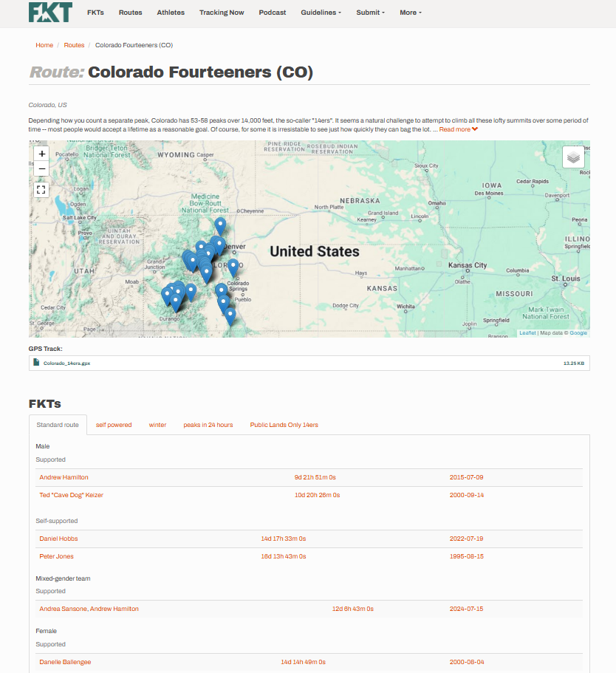The width and height of the screenshot is (616, 673).
Task: Click date 2022-07-19
Action: [x=466, y=539]
